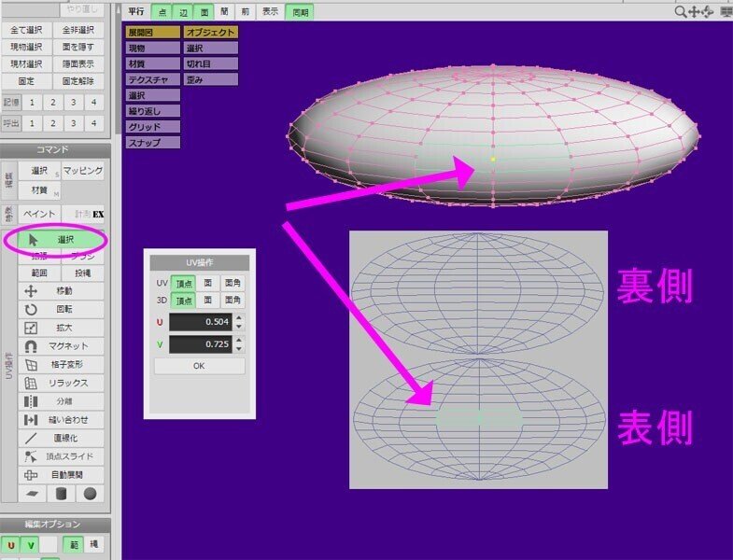733x560 pixels.
Task: Select the 拡大 scale tool
Action: click(62, 328)
